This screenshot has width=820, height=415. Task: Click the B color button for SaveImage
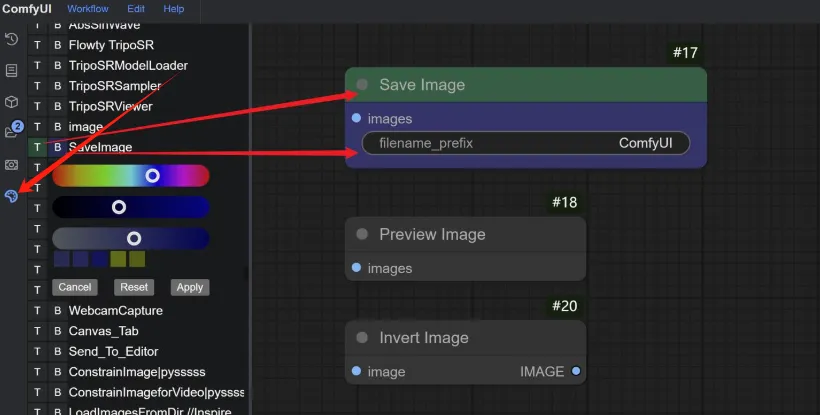tap(58, 147)
